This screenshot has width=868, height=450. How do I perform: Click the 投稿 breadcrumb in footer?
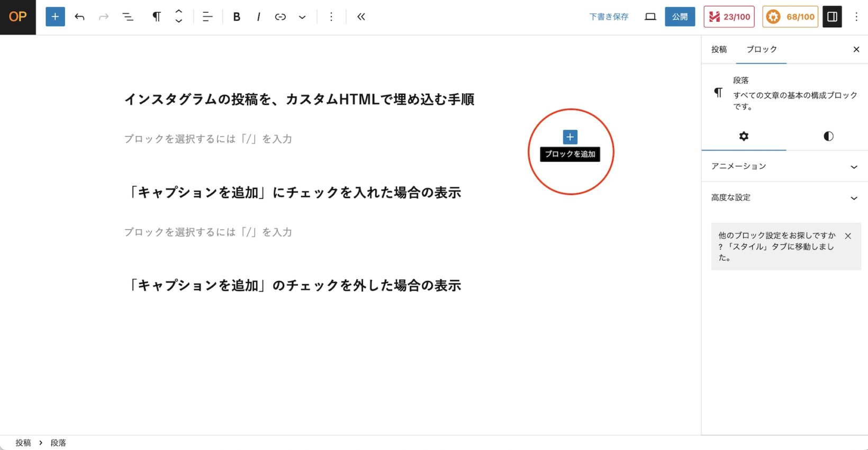click(23, 443)
